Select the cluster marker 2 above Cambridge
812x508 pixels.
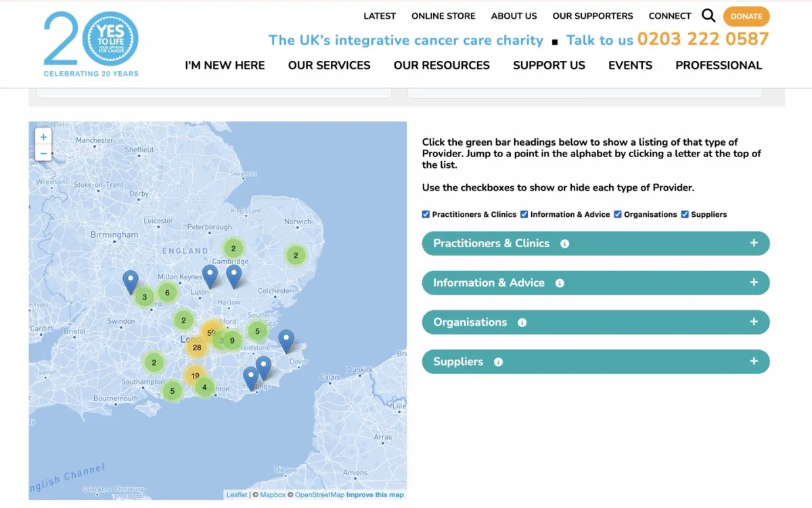coord(233,249)
